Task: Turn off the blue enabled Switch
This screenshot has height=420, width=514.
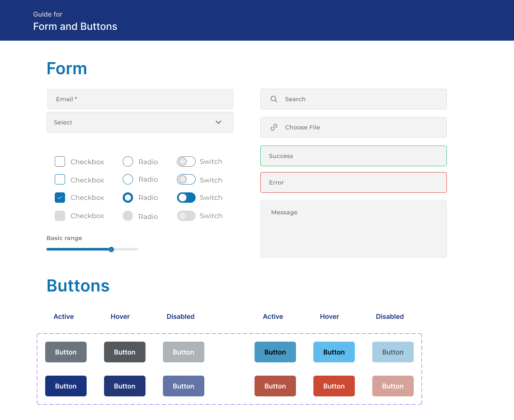Action: coord(186,198)
